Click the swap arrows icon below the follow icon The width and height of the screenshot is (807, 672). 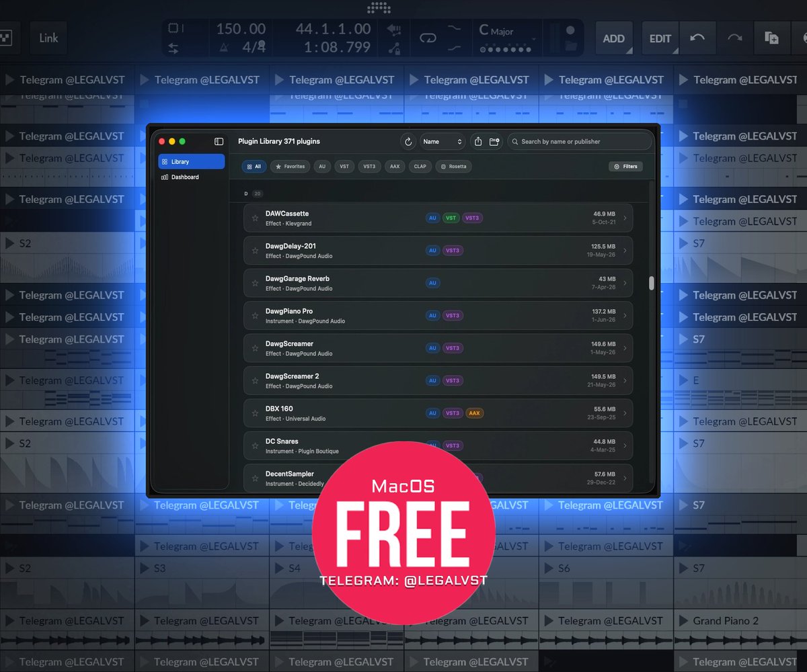click(x=174, y=48)
